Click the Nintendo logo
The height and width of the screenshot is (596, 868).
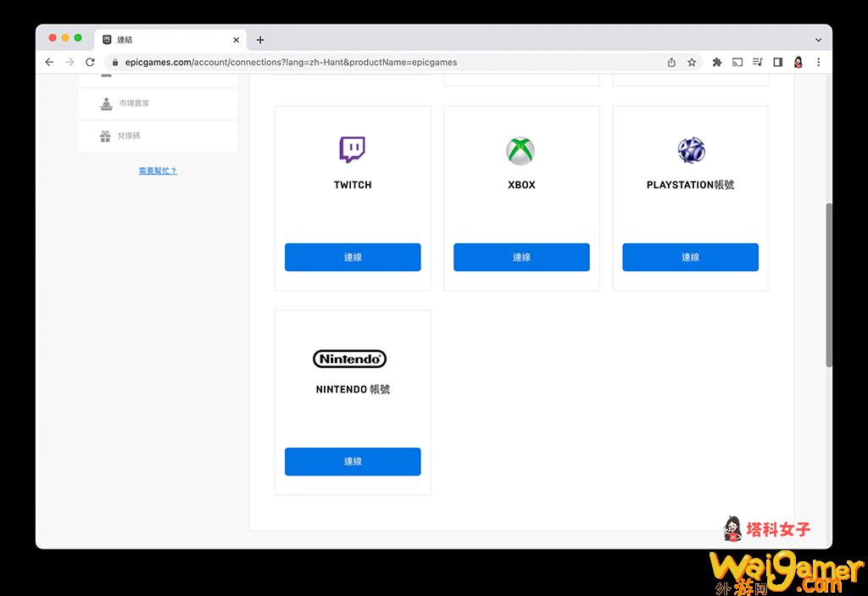click(x=349, y=359)
